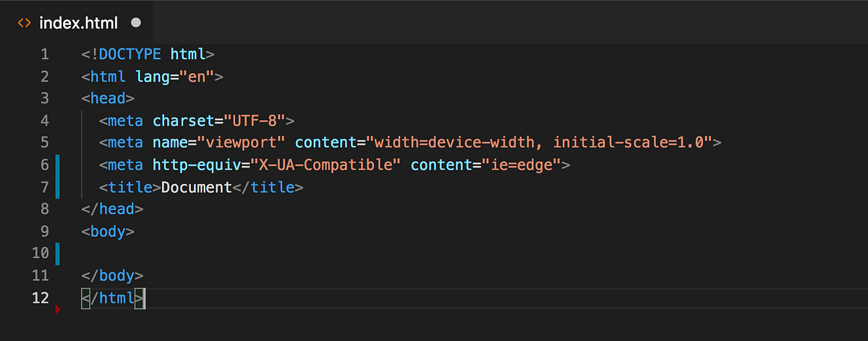Click the blue change marker beside line 10

point(57,253)
